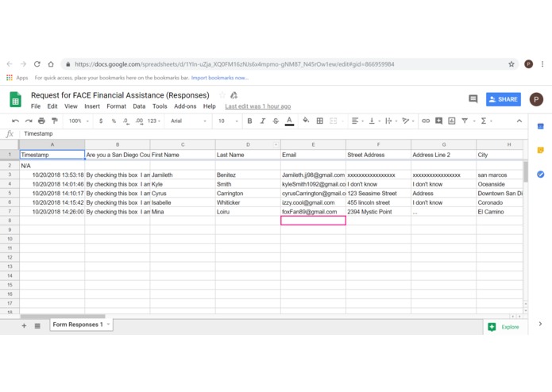Open vertical align dropdown
Screen dimensions: 552x392
point(374,121)
